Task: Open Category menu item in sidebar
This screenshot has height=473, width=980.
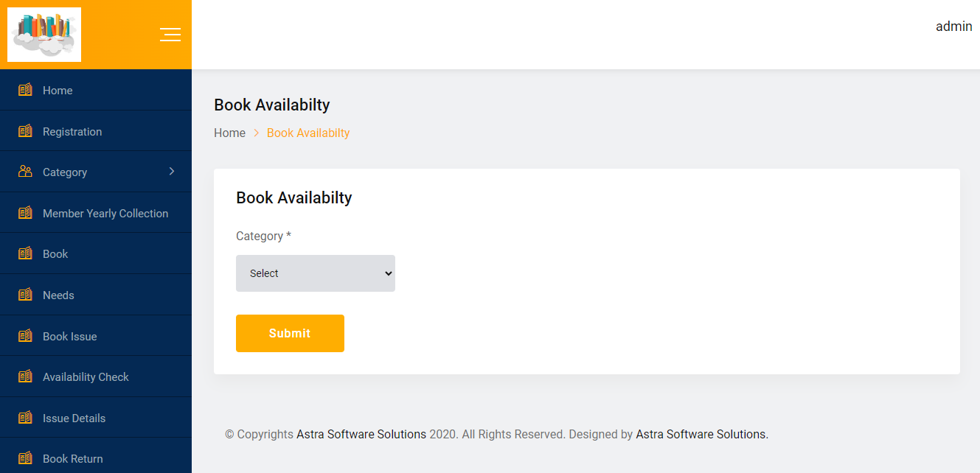Action: pyautogui.click(x=96, y=172)
